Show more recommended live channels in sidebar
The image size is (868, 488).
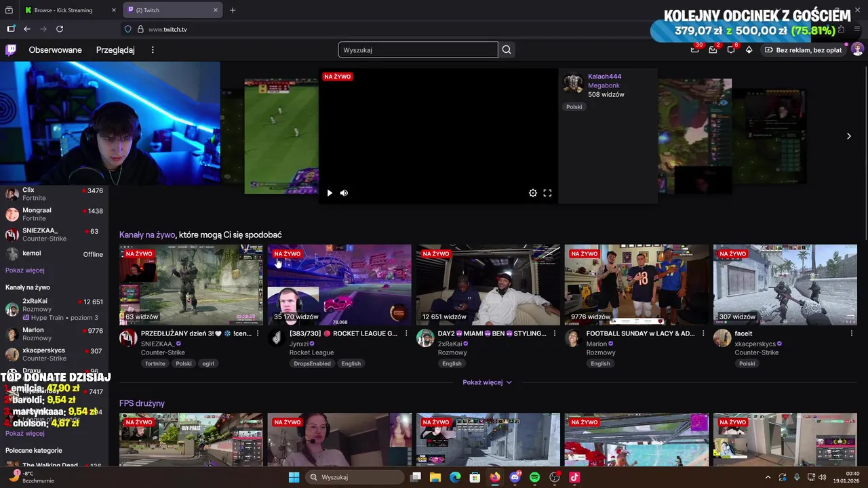coord(25,434)
